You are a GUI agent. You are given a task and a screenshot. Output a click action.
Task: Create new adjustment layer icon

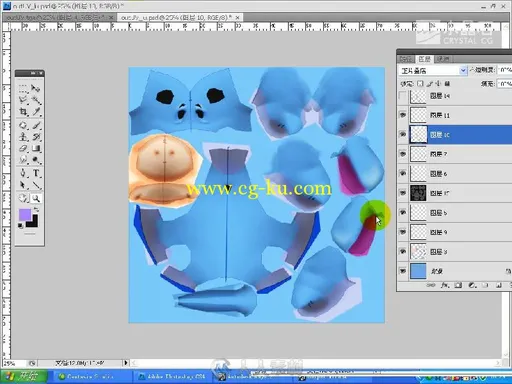(472, 285)
